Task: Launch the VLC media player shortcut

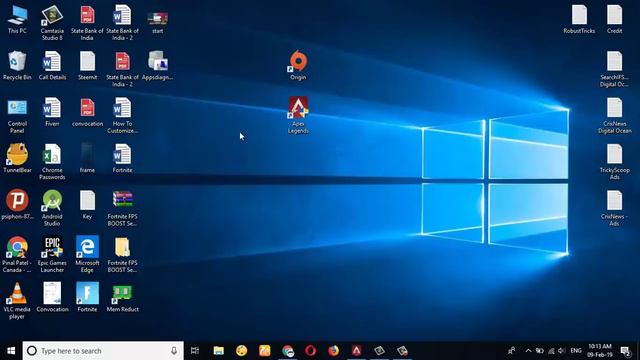Action: tap(17, 301)
